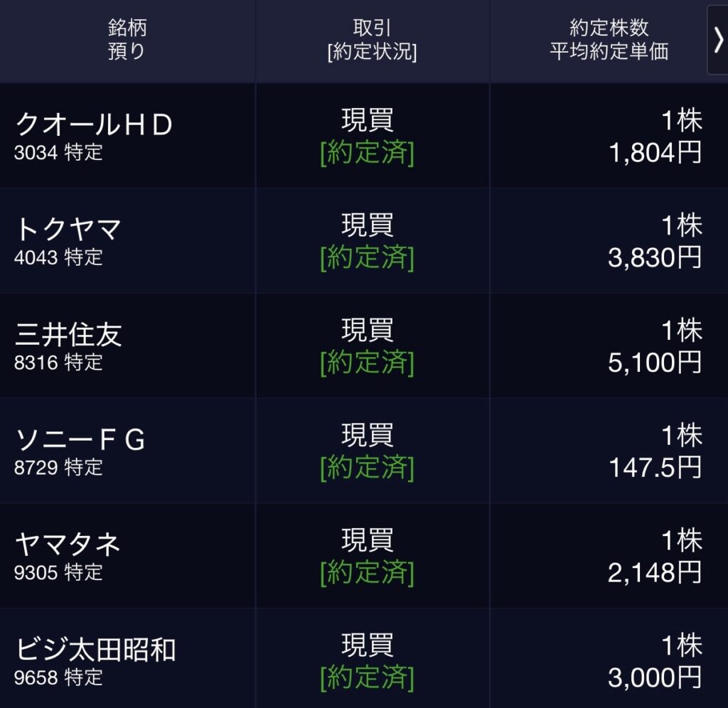The width and height of the screenshot is (728, 708).
Task: Expand more columns with the right chevron
Action: coord(718,40)
